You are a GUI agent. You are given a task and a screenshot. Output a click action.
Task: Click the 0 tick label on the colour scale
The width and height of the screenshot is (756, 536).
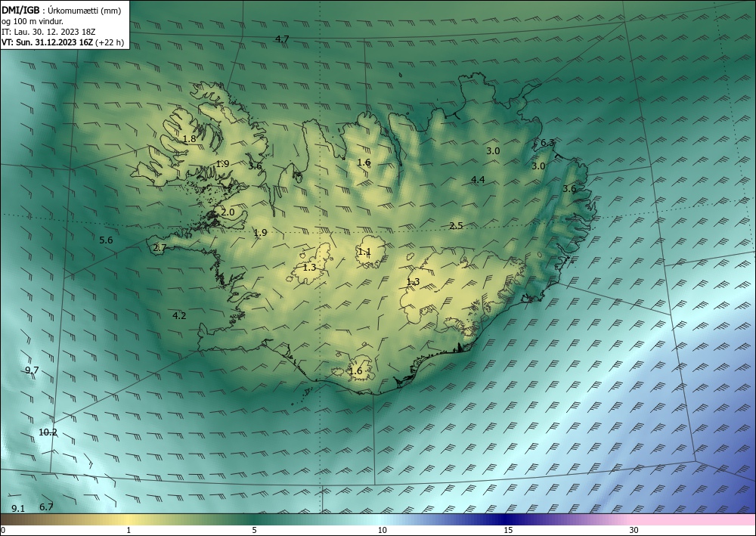pyautogui.click(x=3, y=531)
